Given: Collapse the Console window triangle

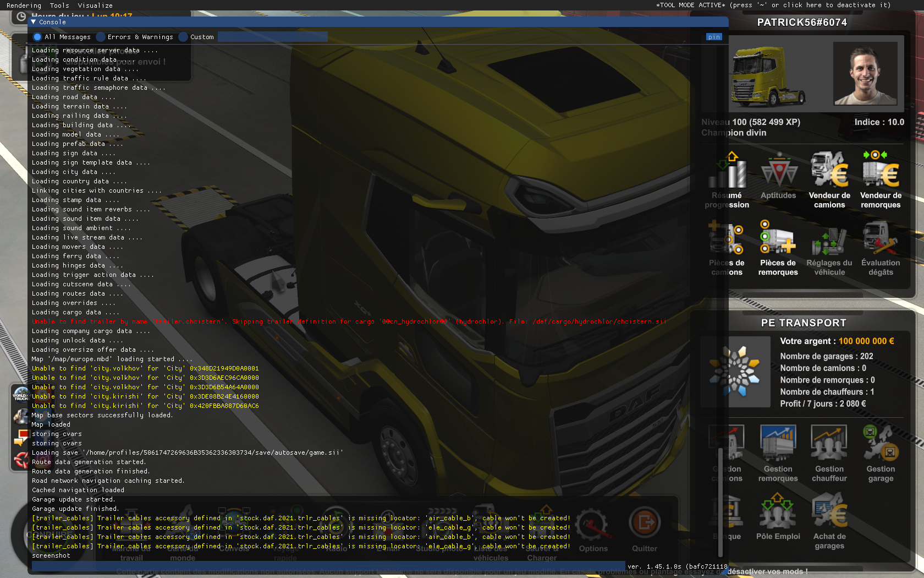Looking at the screenshot, I should coord(34,22).
